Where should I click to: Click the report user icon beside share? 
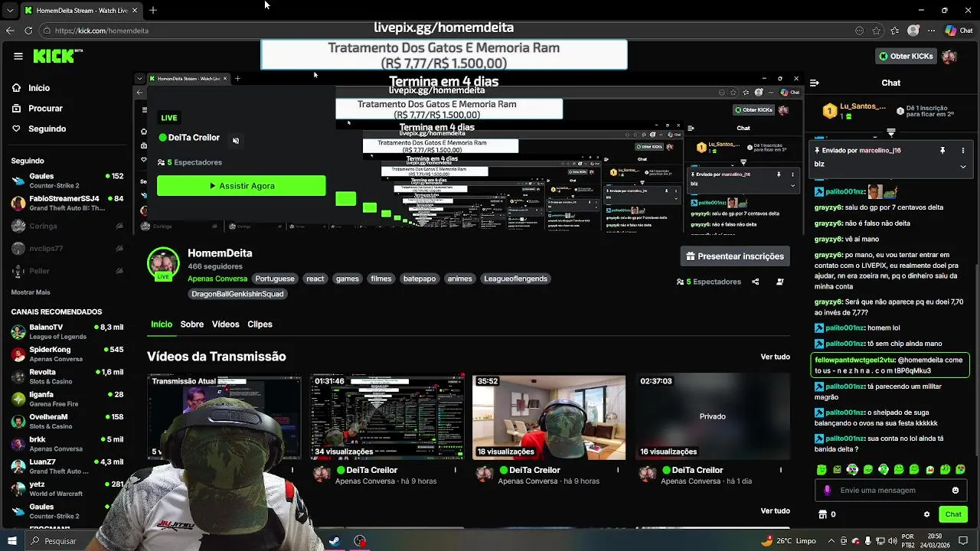tap(780, 282)
